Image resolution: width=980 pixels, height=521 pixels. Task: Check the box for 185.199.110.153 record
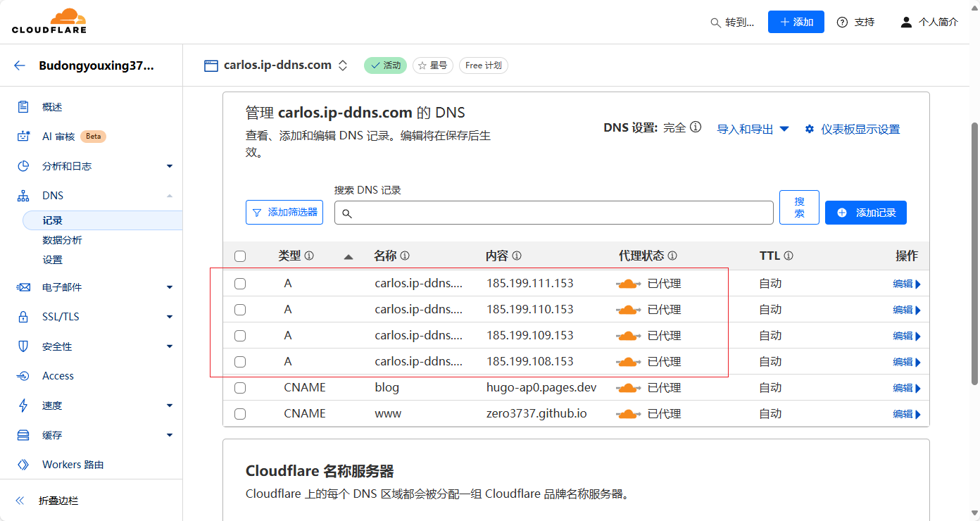pos(240,310)
